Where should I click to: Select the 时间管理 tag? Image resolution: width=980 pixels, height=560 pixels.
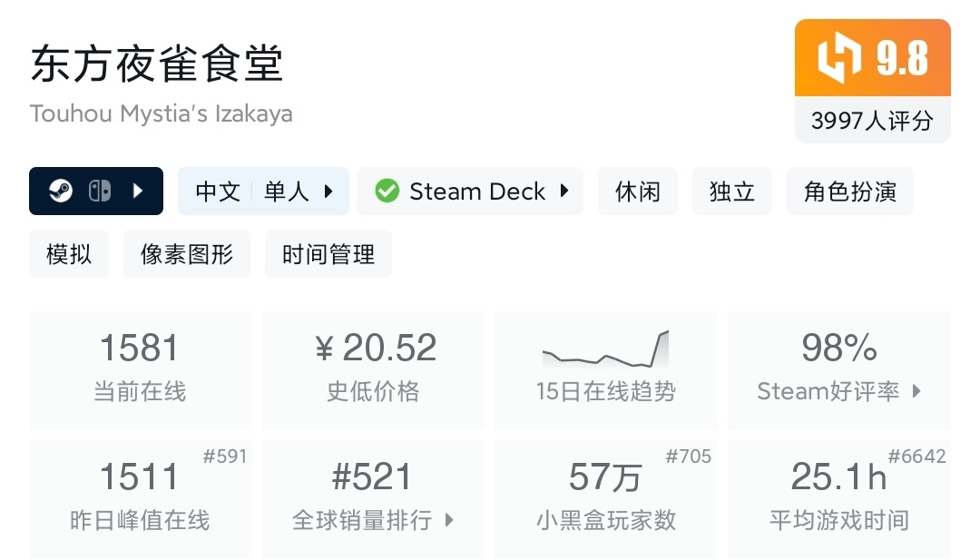[x=328, y=254]
